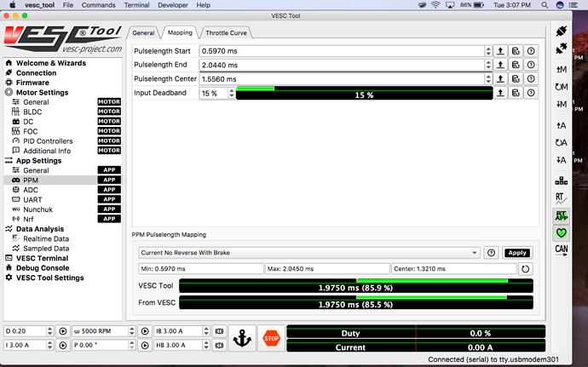Viewport: 588px width, 367px height.
Task: Click the Input Deadband 15 % slider bar
Action: tap(364, 93)
